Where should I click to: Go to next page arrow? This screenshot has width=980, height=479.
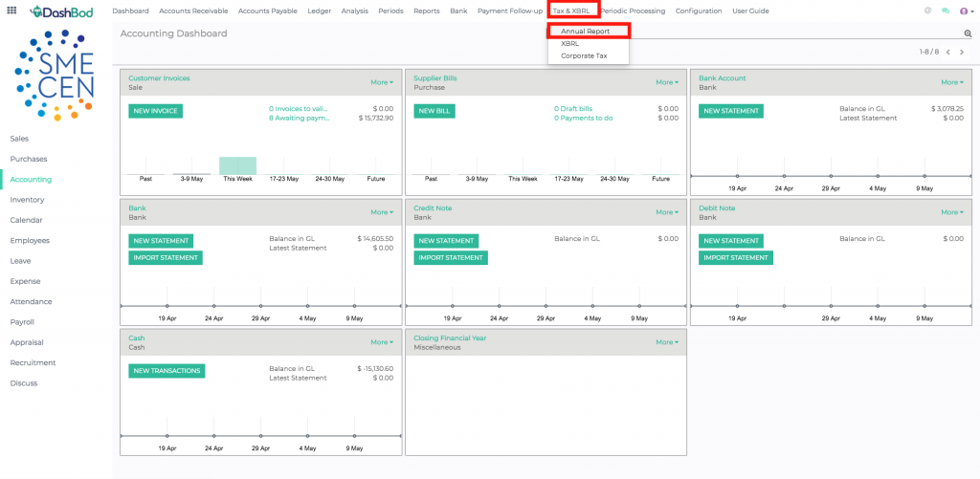point(962,53)
